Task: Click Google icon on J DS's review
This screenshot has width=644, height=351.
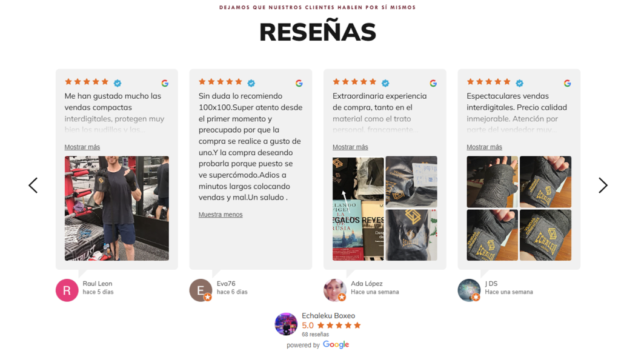Action: coord(567,84)
